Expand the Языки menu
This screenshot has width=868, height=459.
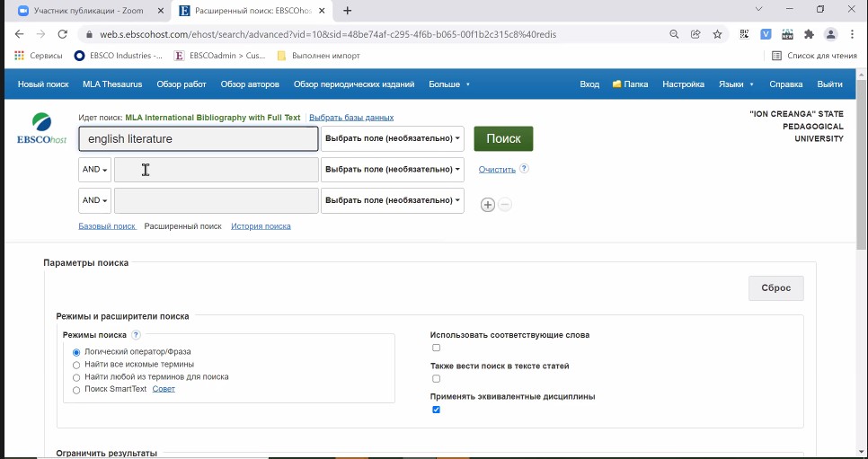click(x=736, y=84)
